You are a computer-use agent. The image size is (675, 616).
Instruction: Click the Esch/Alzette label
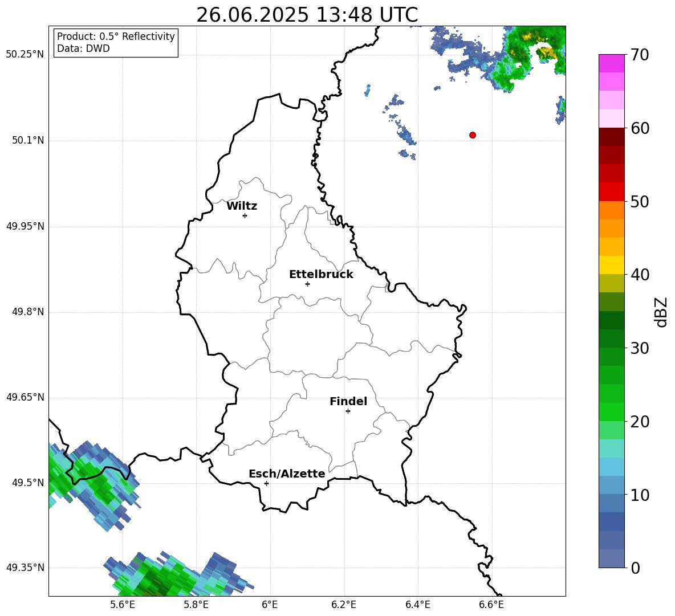(x=287, y=474)
